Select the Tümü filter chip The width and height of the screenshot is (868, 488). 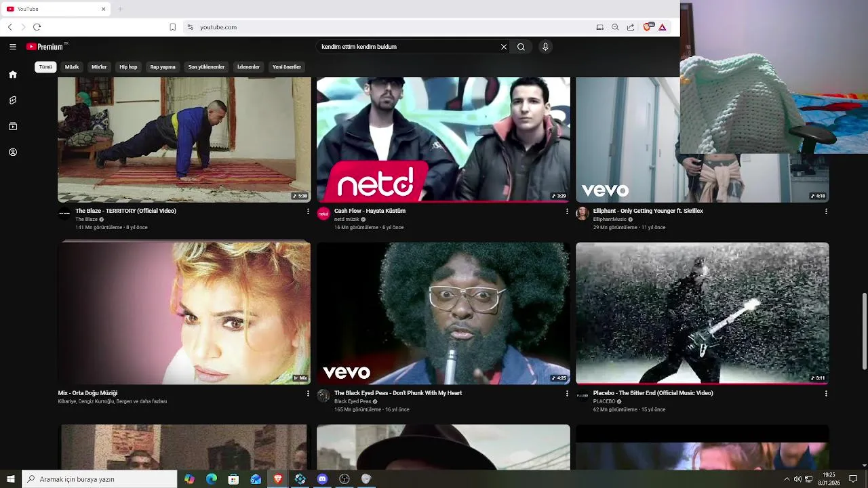(x=45, y=67)
